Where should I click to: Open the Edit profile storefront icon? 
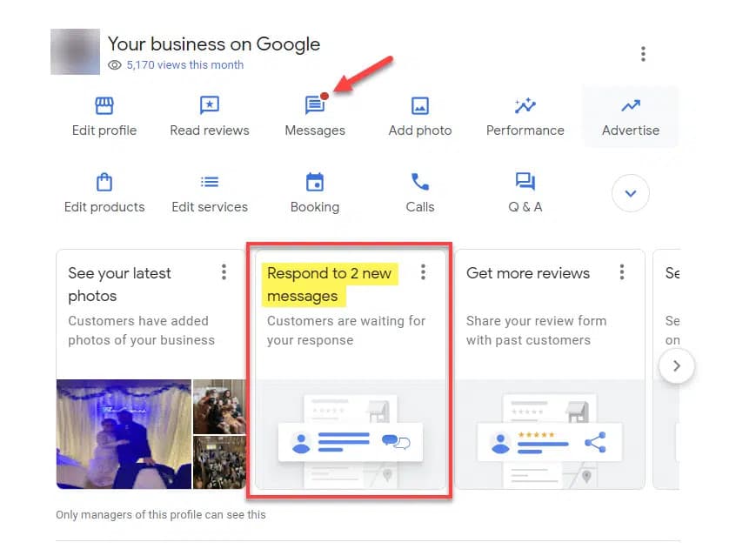pyautogui.click(x=104, y=105)
